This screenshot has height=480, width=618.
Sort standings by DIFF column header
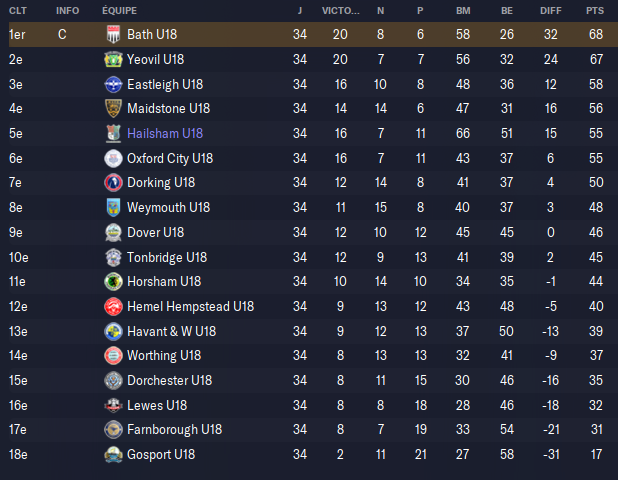551,10
